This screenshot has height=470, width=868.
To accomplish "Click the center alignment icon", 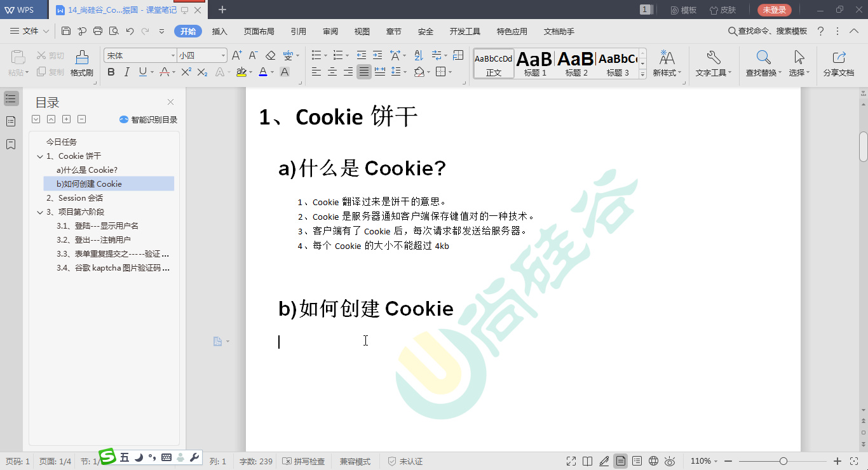I will pos(333,72).
